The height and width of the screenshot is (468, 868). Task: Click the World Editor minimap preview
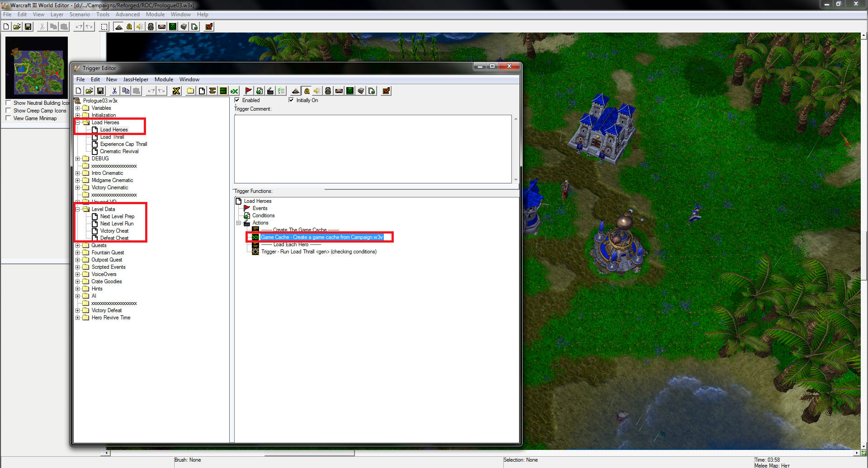click(x=37, y=68)
